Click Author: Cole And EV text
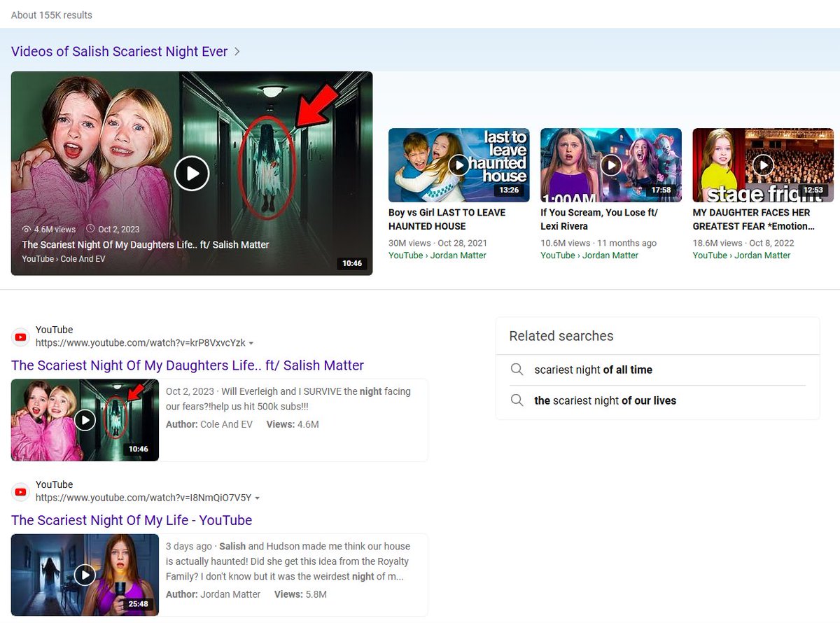This screenshot has width=840, height=623. [209, 424]
